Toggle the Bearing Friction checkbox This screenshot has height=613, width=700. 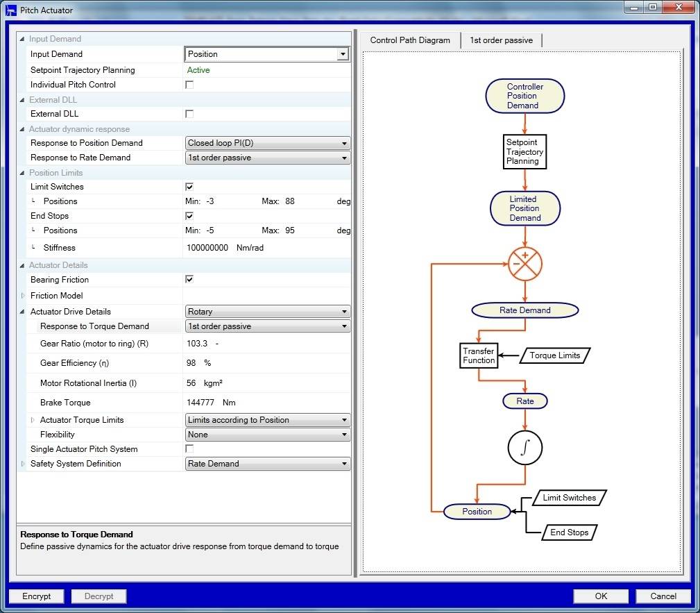point(189,280)
